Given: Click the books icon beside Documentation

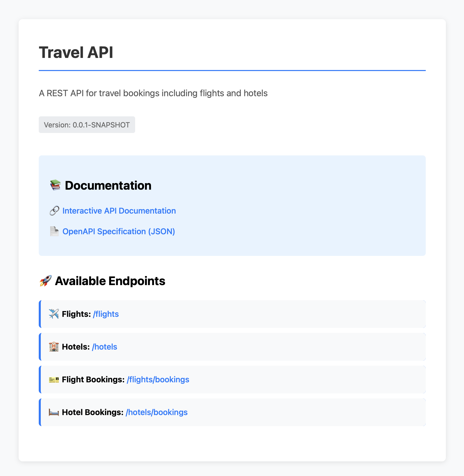Looking at the screenshot, I should pyautogui.click(x=56, y=185).
